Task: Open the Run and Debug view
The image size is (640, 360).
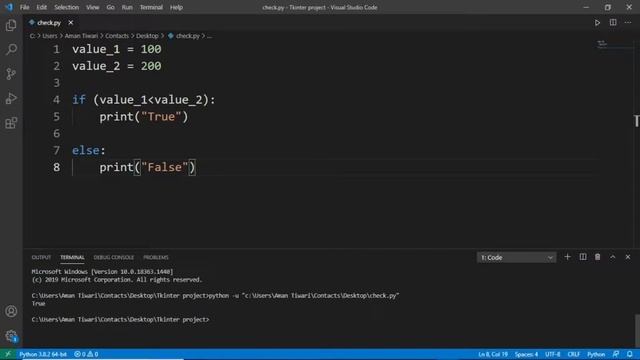Action: [11, 98]
